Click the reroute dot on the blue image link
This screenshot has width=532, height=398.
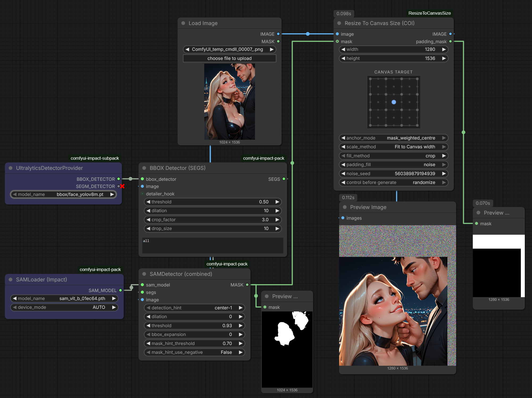[x=308, y=34]
